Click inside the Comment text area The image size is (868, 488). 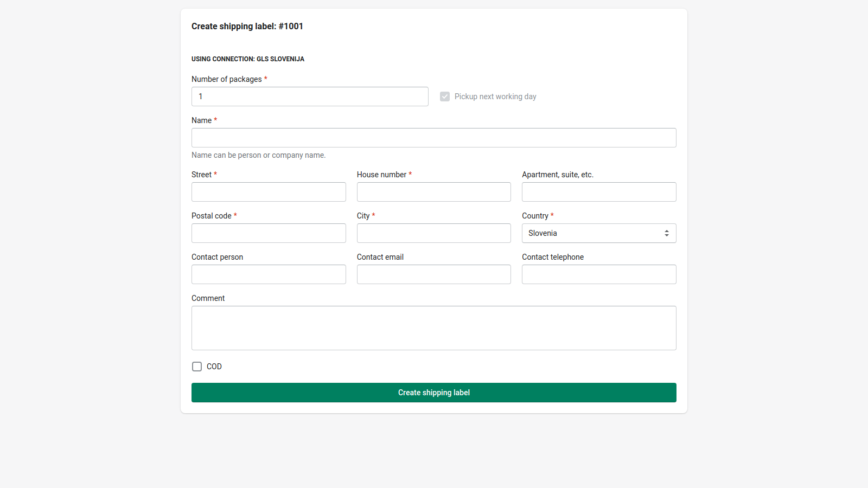(x=433, y=328)
